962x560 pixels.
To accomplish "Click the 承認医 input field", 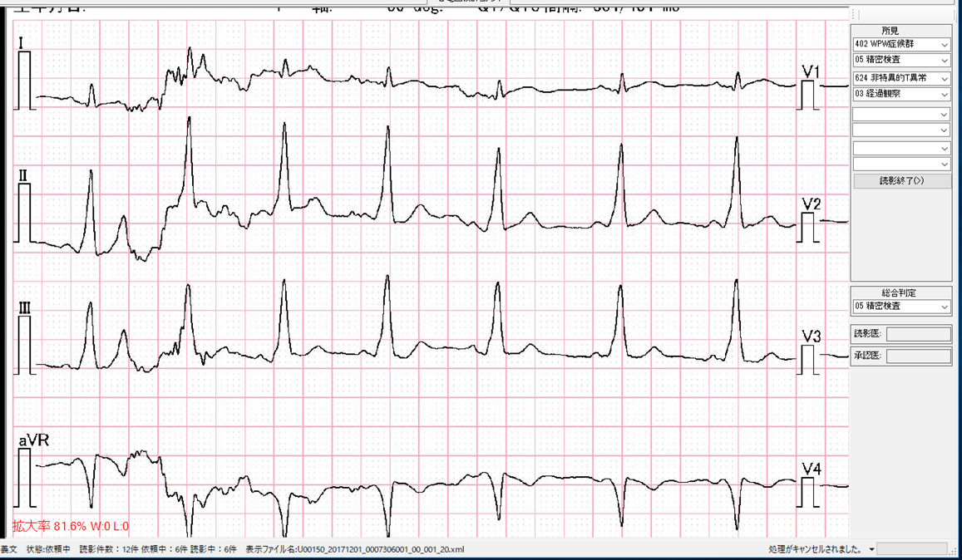I will click(919, 356).
